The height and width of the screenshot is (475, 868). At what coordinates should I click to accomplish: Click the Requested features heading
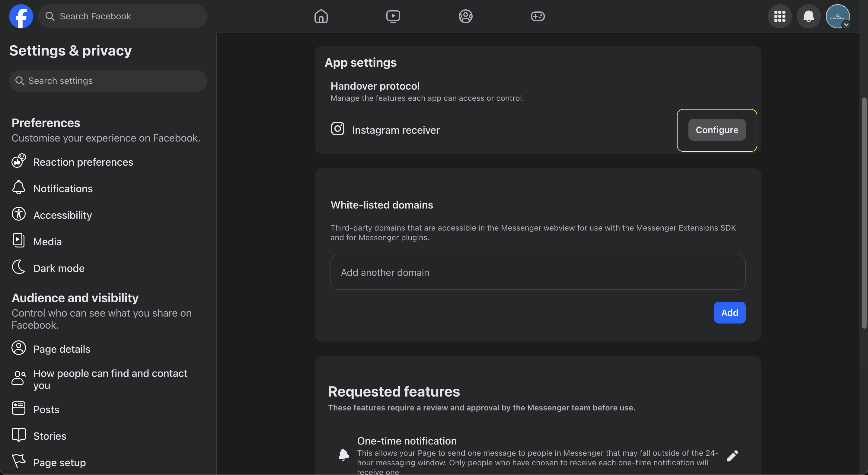(x=394, y=392)
